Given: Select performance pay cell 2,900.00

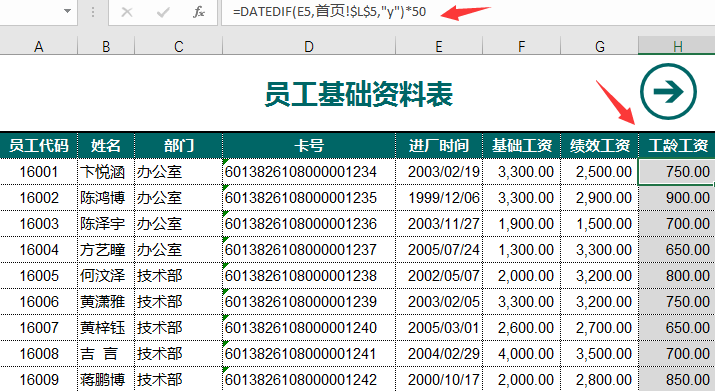Looking at the screenshot, I should [x=599, y=198].
